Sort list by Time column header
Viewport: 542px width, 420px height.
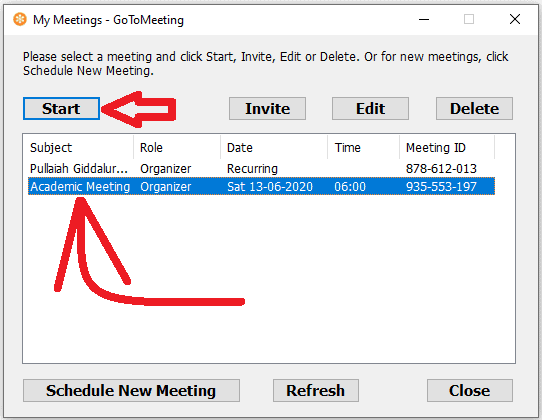click(364, 148)
